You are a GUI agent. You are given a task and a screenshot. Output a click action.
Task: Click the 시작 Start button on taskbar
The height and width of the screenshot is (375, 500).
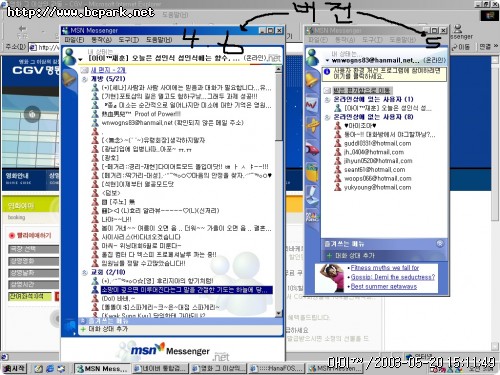click(14, 368)
